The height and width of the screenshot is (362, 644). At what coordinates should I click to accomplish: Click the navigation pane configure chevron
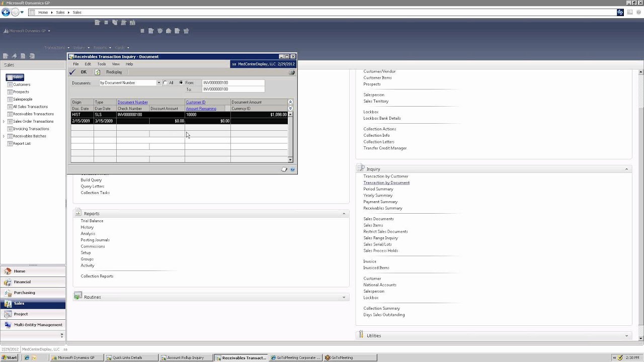click(62, 335)
